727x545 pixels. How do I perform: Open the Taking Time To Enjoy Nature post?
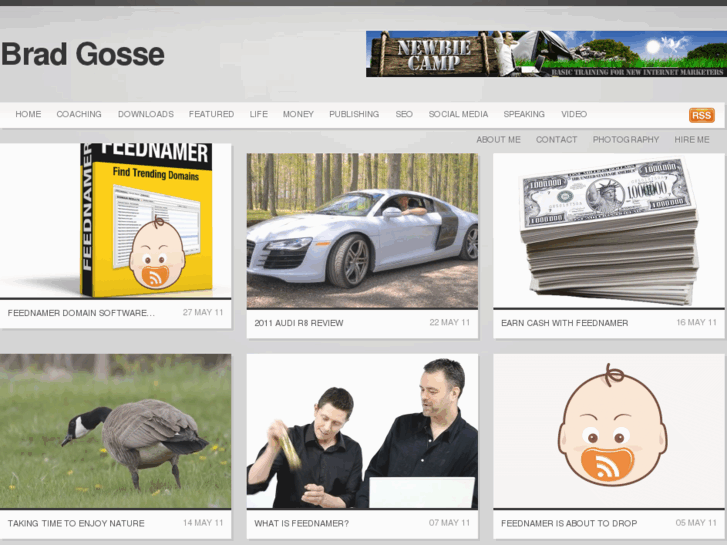coord(76,523)
